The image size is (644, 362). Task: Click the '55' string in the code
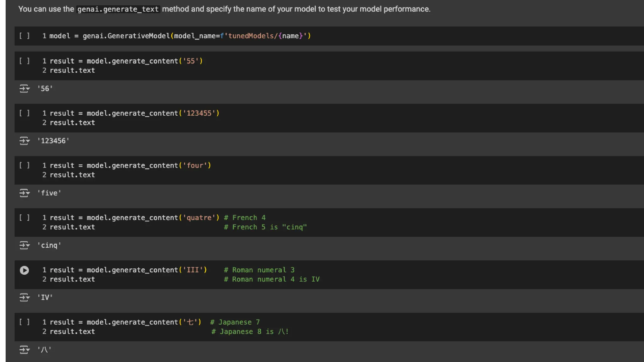(x=191, y=61)
